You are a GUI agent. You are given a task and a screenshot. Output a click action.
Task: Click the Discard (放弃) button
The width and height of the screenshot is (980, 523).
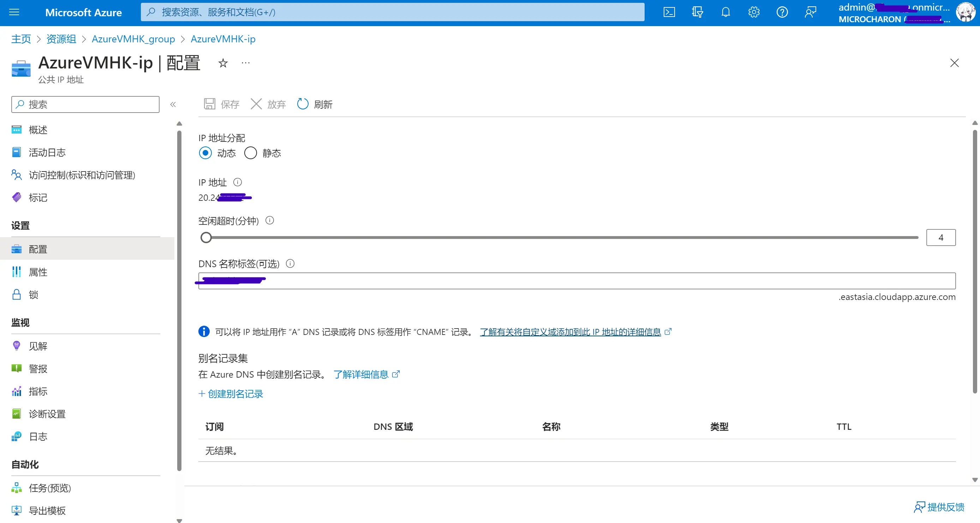268,104
